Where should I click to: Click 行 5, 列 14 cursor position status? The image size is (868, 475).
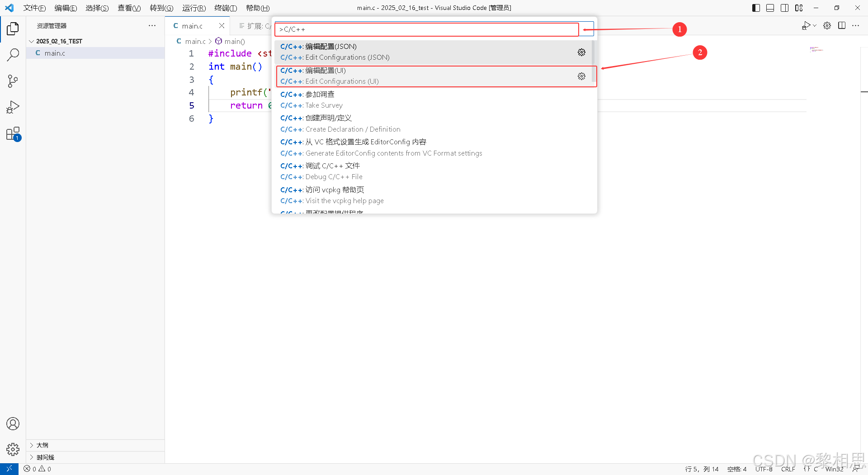(x=702, y=469)
